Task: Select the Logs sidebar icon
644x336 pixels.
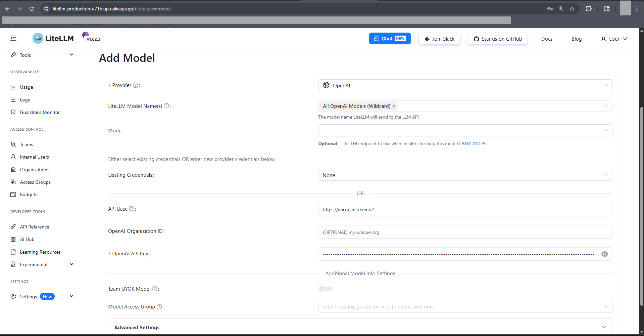Action: click(x=13, y=99)
